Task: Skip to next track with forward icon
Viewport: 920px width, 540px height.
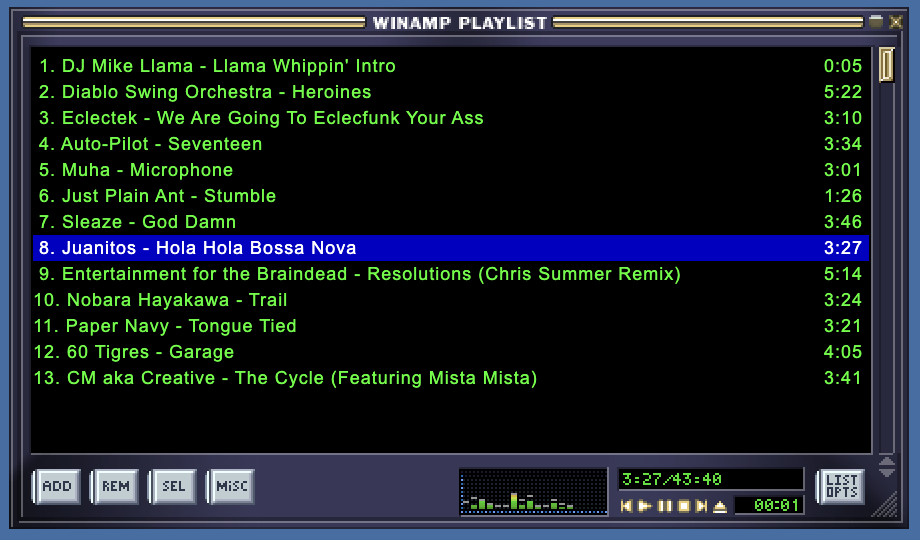Action: 701,506
